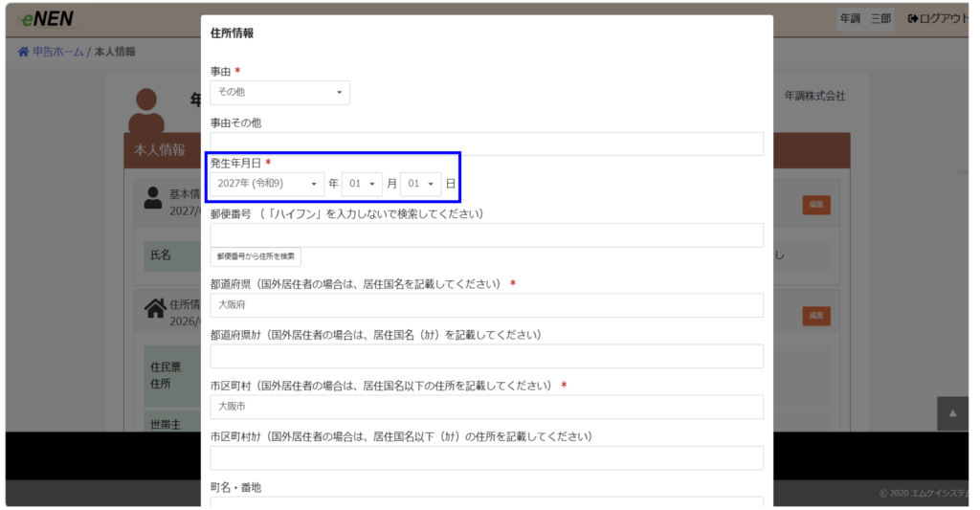The width and height of the screenshot is (980, 510).
Task: Click the home icon in the breadcrumb
Action: point(23,52)
